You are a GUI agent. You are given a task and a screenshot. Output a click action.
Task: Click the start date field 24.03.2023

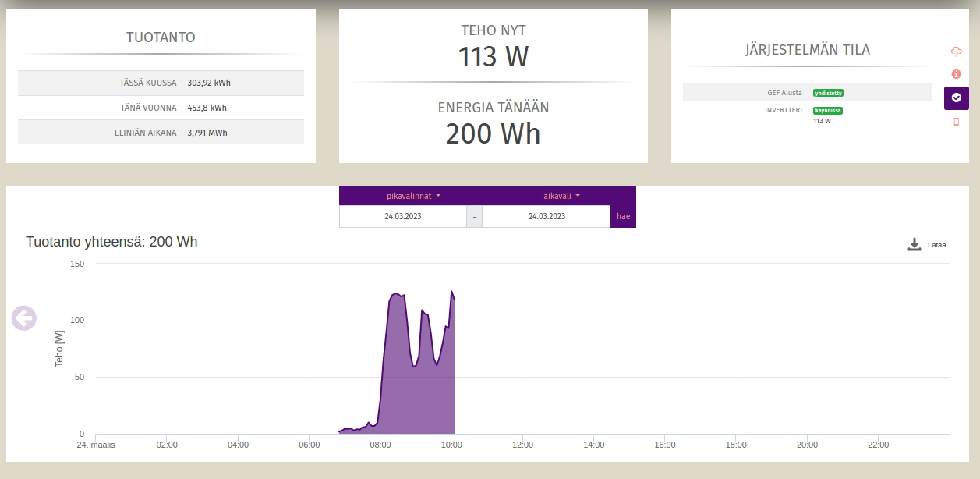pos(402,217)
